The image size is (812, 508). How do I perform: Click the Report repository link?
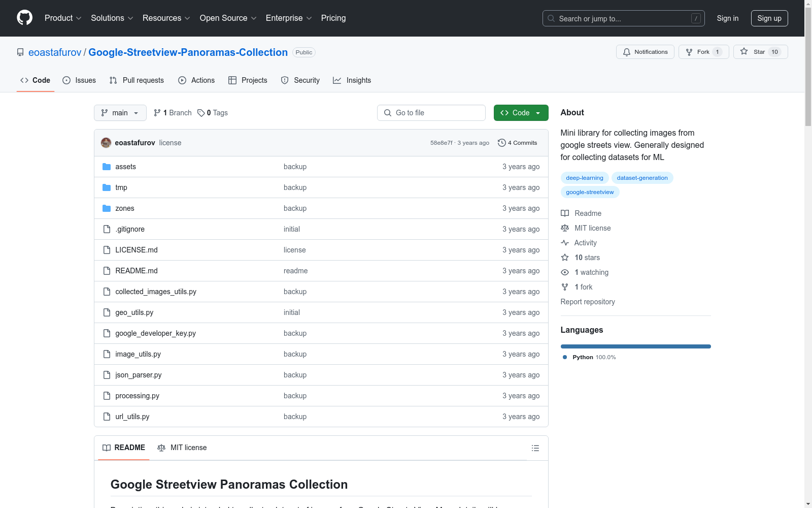coord(588,302)
